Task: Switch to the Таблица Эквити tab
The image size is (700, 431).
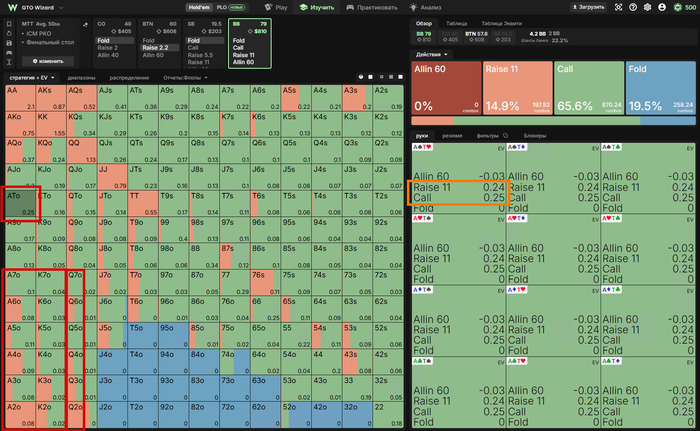Action: (x=501, y=23)
